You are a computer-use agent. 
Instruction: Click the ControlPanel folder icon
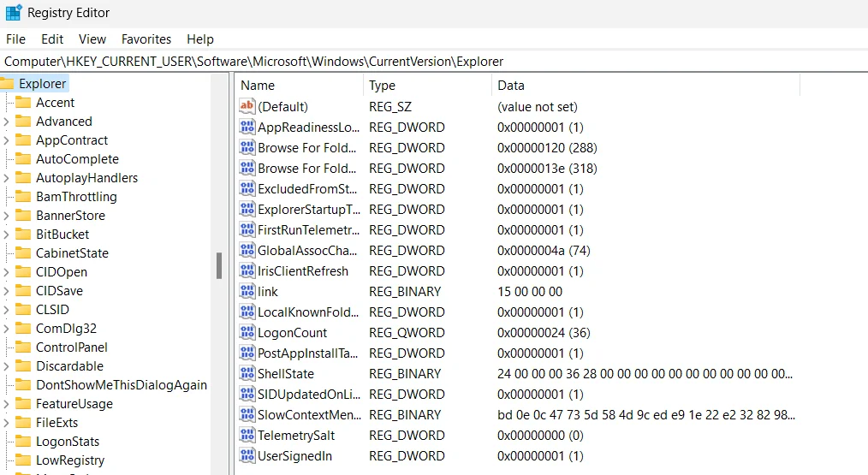pos(23,347)
